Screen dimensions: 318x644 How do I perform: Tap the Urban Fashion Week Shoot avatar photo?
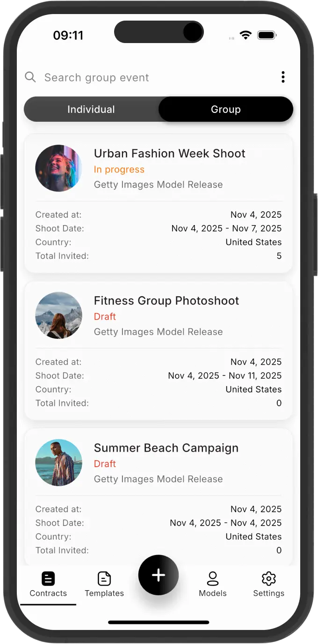point(58,168)
